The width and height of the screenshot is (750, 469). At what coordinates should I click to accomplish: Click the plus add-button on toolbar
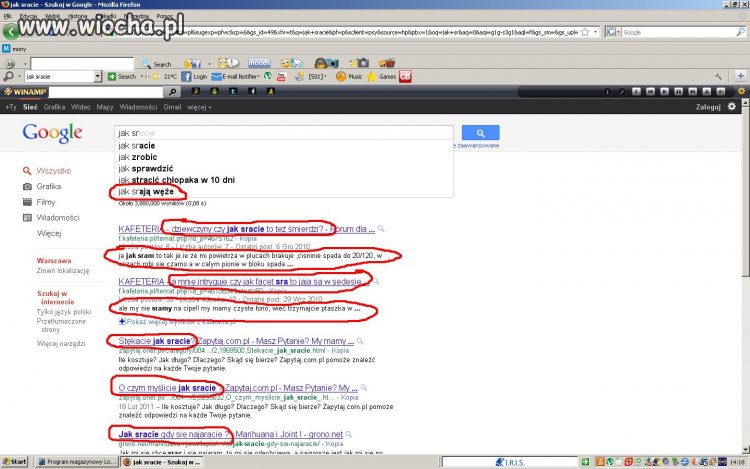coord(740,76)
